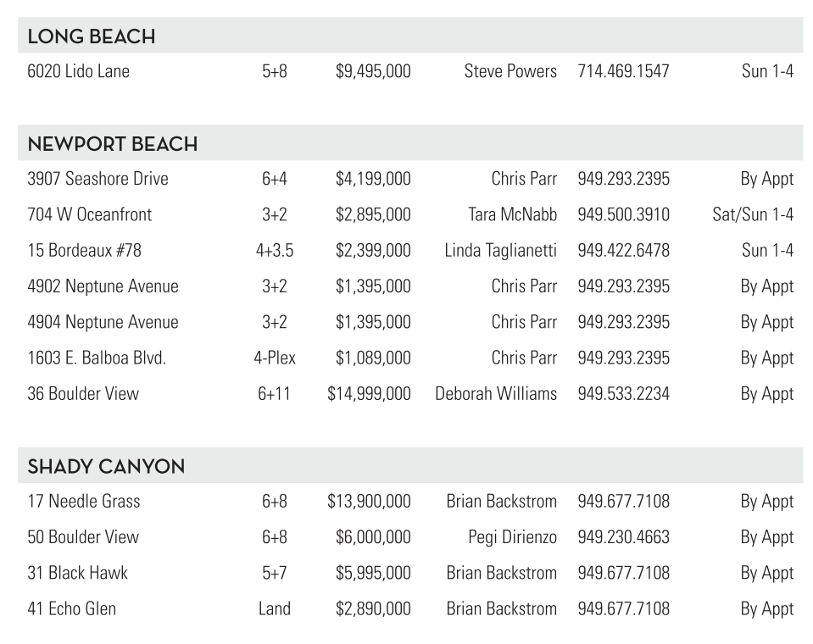This screenshot has height=644, width=813.
Task: Click the NEWPORT BEACH section header
Action: pyautogui.click(x=113, y=144)
